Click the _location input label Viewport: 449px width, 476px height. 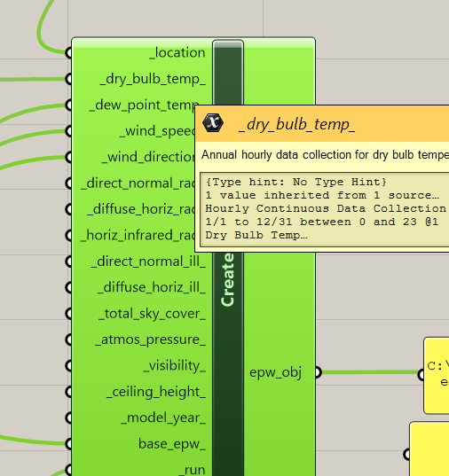coord(177,53)
